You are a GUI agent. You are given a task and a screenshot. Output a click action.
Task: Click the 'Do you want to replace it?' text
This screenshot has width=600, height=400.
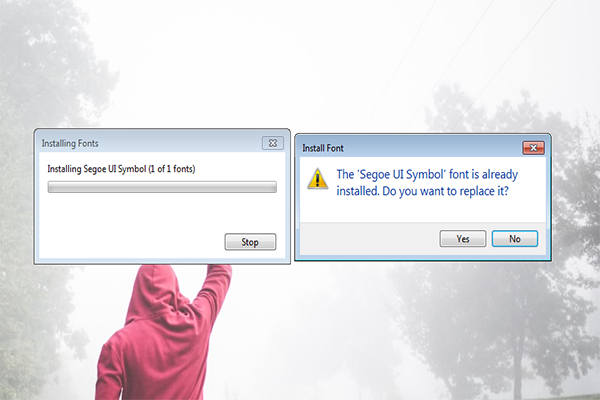445,191
